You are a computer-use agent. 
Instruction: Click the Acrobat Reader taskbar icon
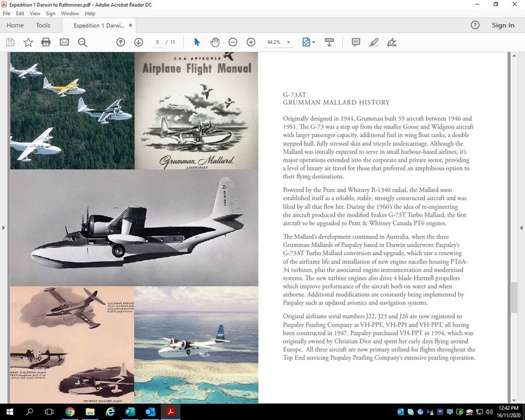click(170, 411)
